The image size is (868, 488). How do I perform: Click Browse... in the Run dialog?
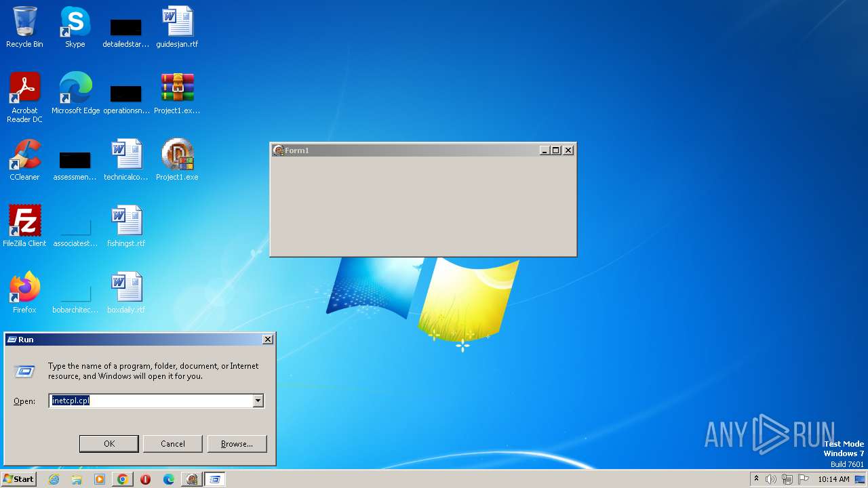click(x=237, y=444)
